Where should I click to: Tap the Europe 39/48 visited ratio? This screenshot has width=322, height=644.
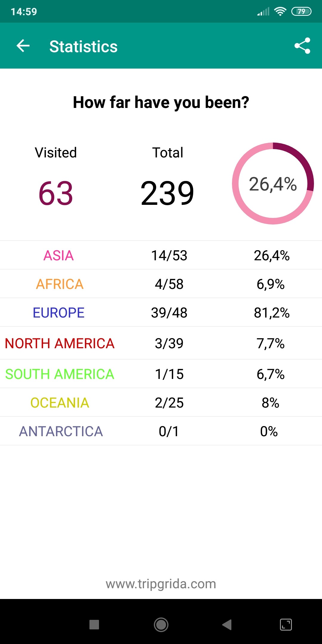(x=169, y=312)
